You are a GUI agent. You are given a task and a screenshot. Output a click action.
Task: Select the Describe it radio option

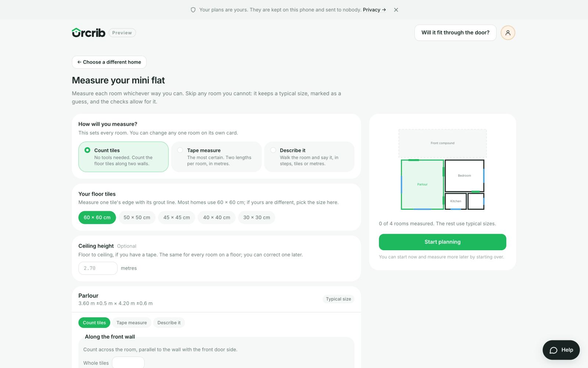309,157
